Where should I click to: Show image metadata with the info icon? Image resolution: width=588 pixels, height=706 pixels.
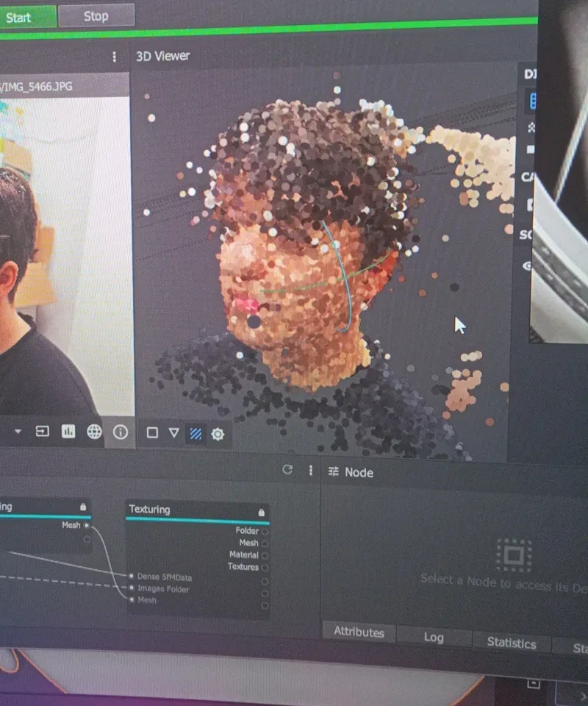pyautogui.click(x=121, y=432)
